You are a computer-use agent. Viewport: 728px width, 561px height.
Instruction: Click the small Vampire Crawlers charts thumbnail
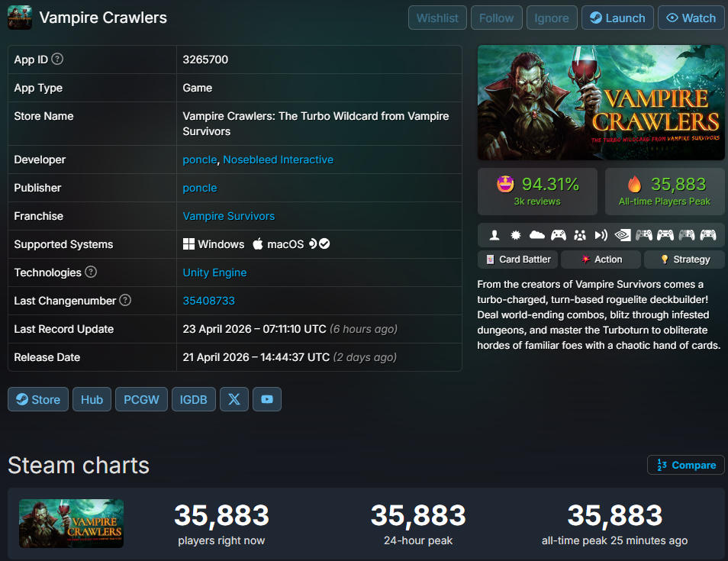coord(71,524)
